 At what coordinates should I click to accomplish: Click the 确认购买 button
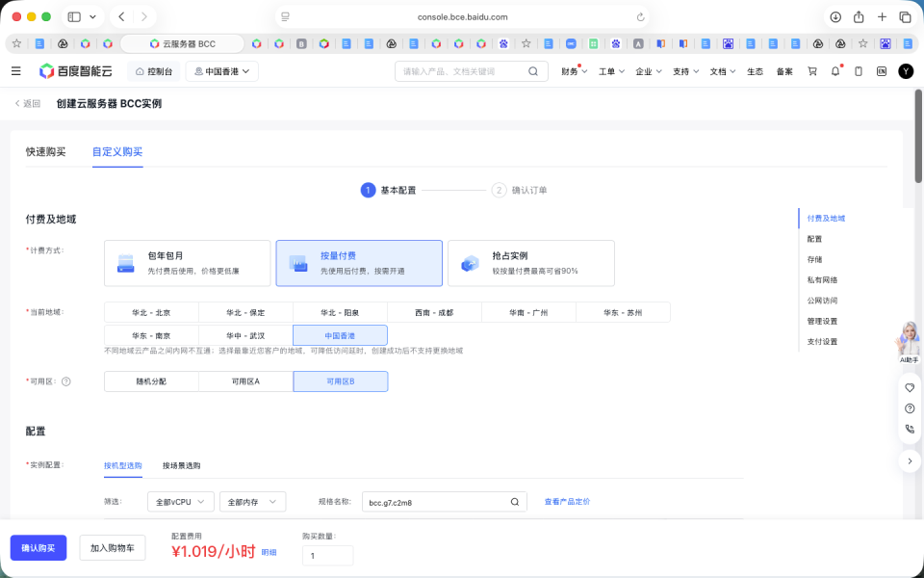[x=38, y=548]
